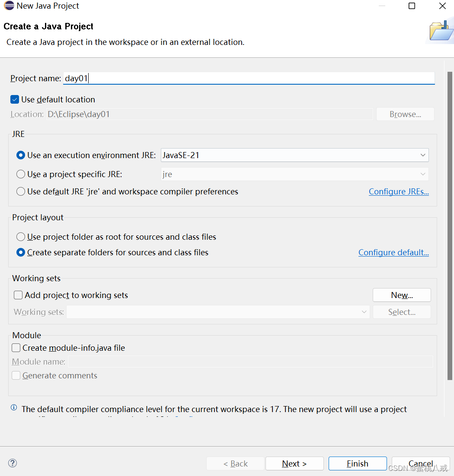Click the Finish button
Viewport: 454px width, 476px height.
358,463
